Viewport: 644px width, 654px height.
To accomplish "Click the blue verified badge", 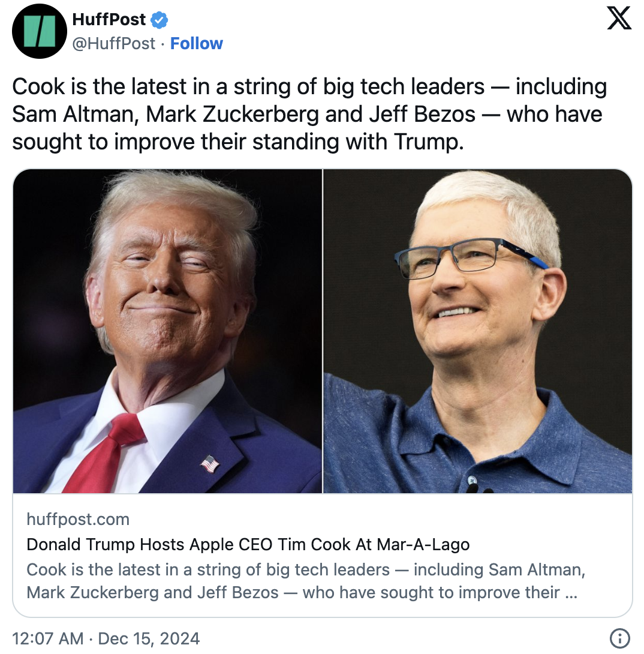I will pyautogui.click(x=160, y=20).
